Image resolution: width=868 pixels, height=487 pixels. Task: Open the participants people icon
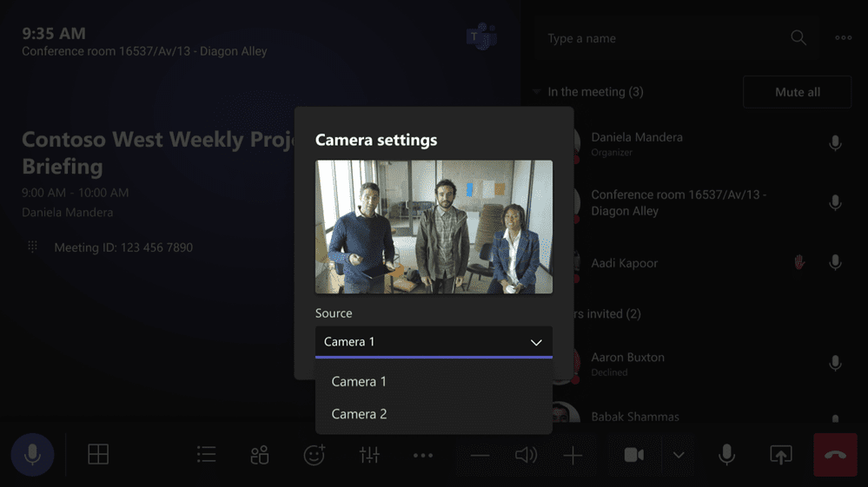[260, 455]
